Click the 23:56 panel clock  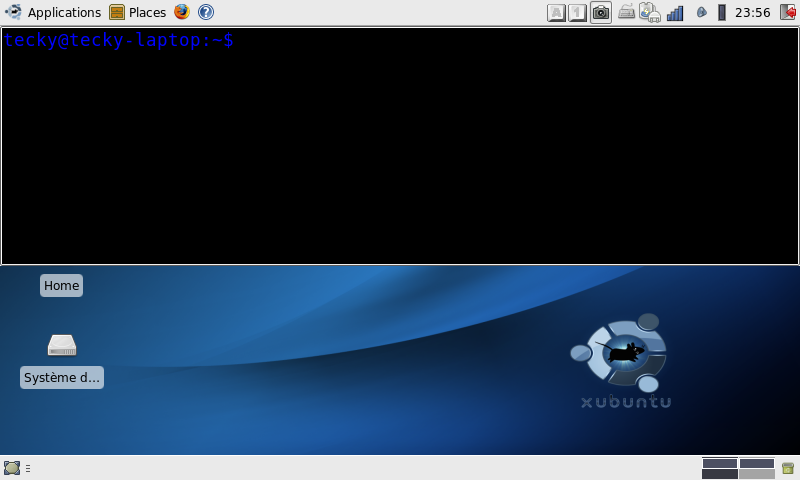[x=753, y=12]
